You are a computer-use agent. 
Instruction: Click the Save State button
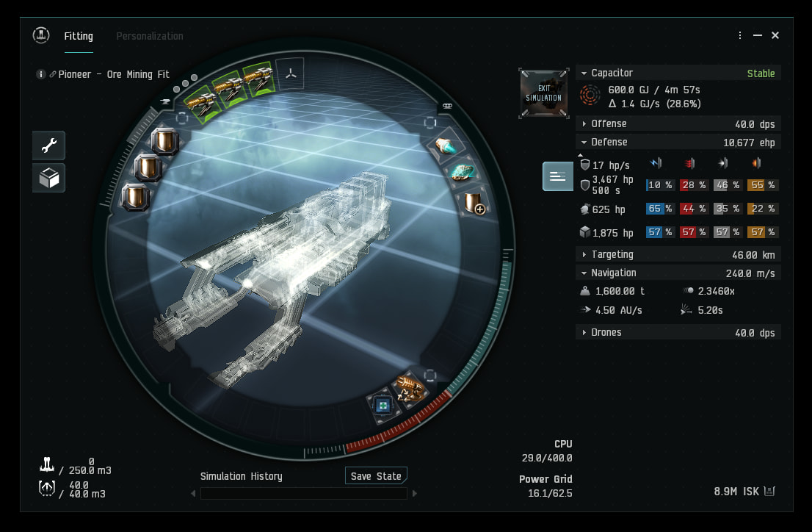[x=376, y=476]
